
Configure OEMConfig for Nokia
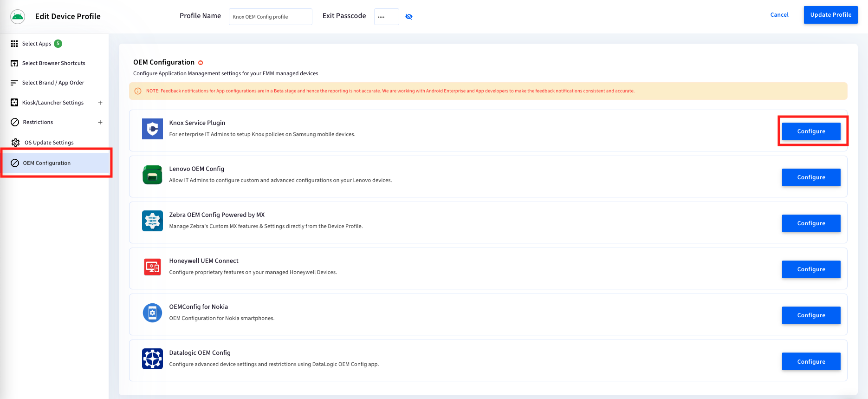(x=811, y=315)
